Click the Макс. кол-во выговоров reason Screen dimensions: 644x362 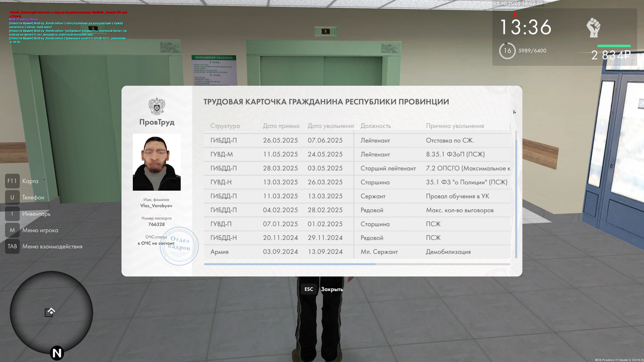[x=459, y=210]
